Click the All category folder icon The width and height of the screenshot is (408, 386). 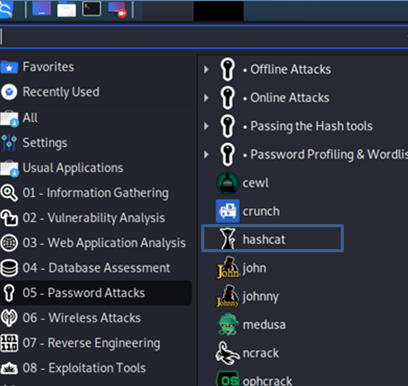pos(9,118)
